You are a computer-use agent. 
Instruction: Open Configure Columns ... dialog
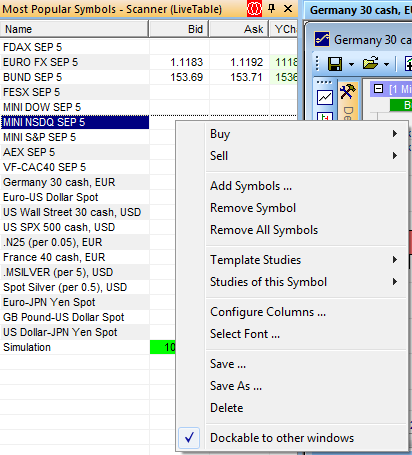tap(306, 312)
